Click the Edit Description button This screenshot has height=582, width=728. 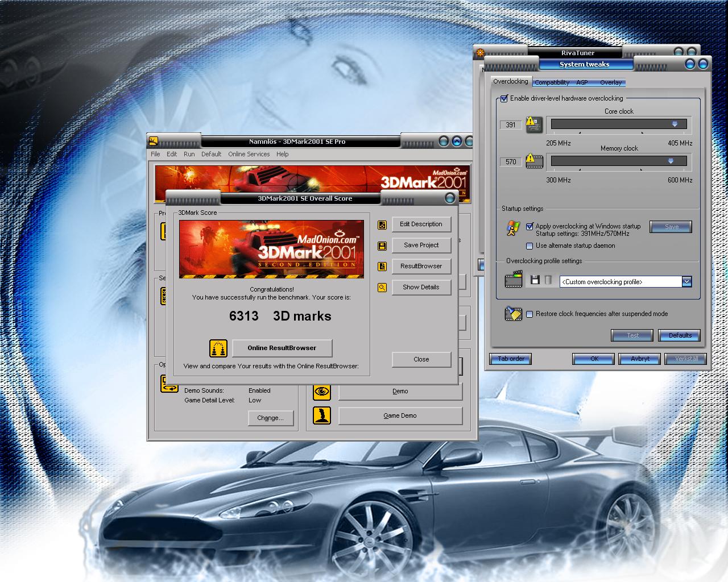tap(421, 225)
